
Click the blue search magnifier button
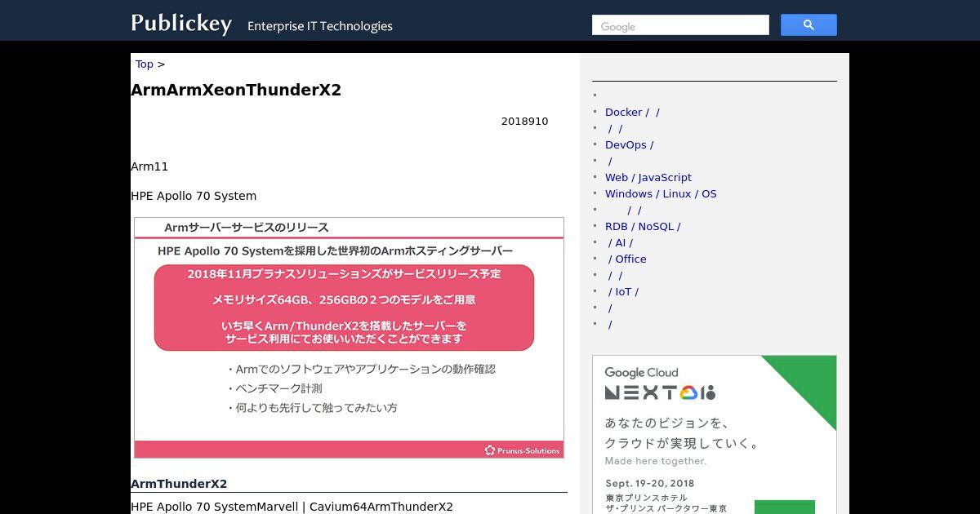pos(808,25)
